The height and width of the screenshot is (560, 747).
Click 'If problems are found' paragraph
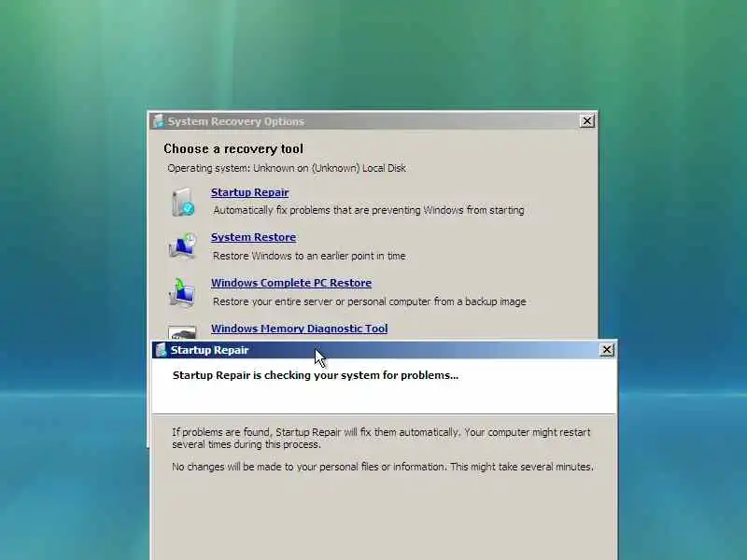pos(381,438)
